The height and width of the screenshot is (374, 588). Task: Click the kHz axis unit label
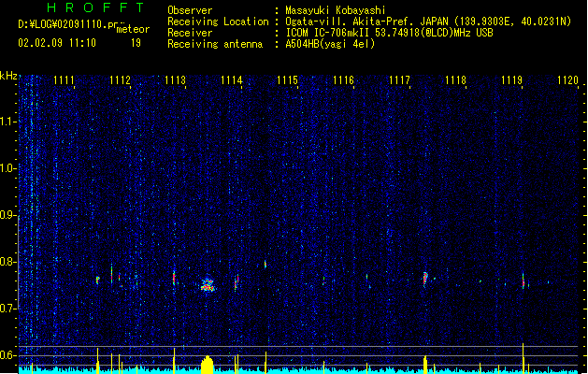[8, 76]
